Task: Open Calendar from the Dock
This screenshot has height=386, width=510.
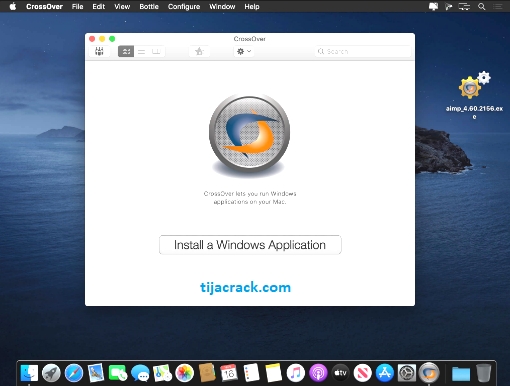Action: [229, 373]
